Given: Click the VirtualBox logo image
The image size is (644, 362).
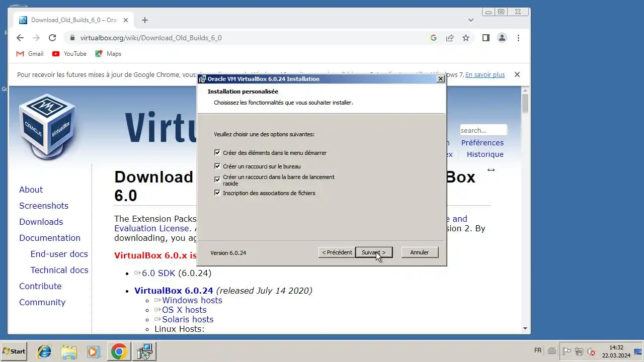Looking at the screenshot, I should pyautogui.click(x=47, y=127).
